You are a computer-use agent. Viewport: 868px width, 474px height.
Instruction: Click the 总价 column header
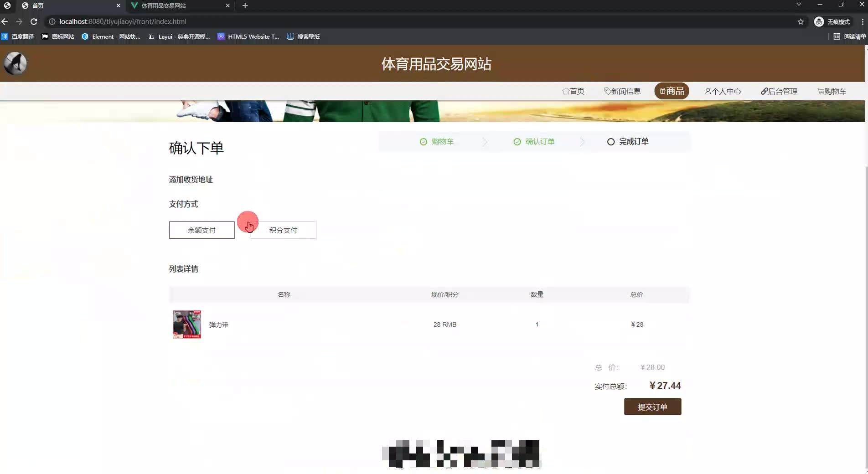637,294
